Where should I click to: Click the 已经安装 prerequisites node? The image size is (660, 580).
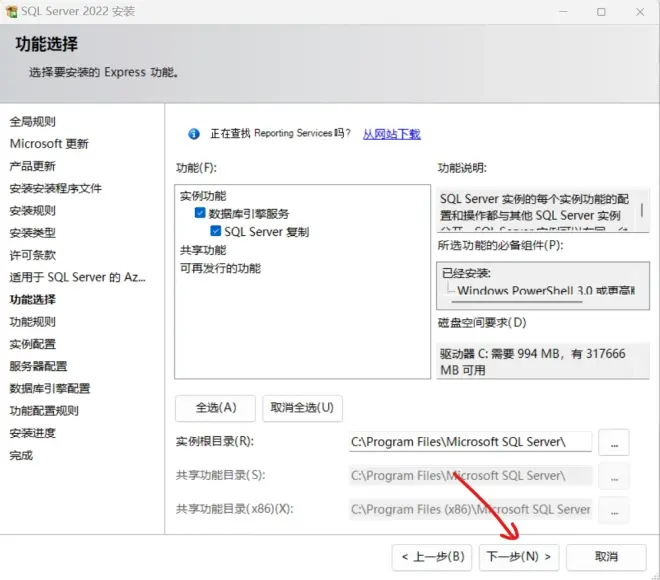coord(466,274)
